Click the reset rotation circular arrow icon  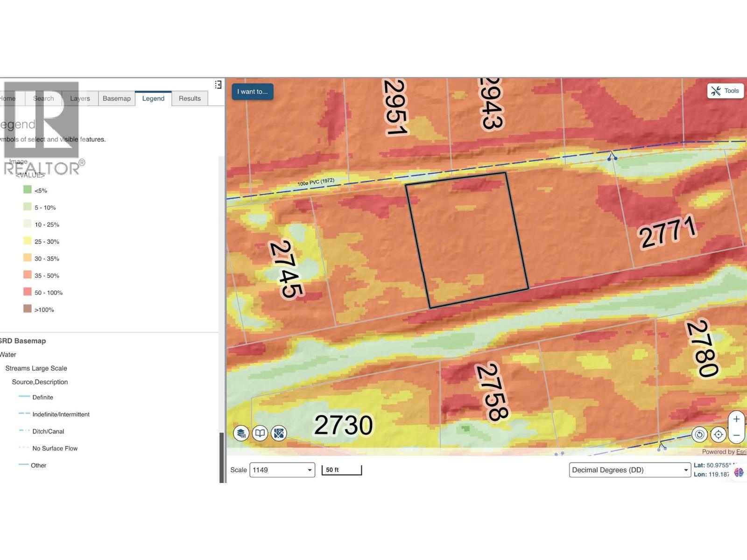[x=699, y=435]
